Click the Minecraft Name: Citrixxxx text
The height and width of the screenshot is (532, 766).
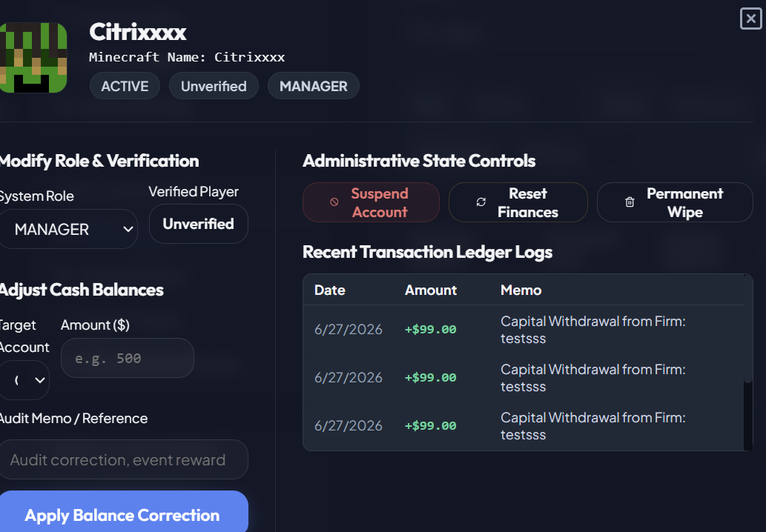tap(187, 57)
